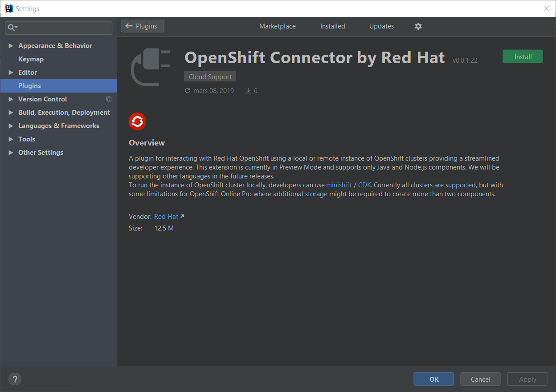556x392 pixels.
Task: Open the Red Hat vendor link
Action: [166, 217]
